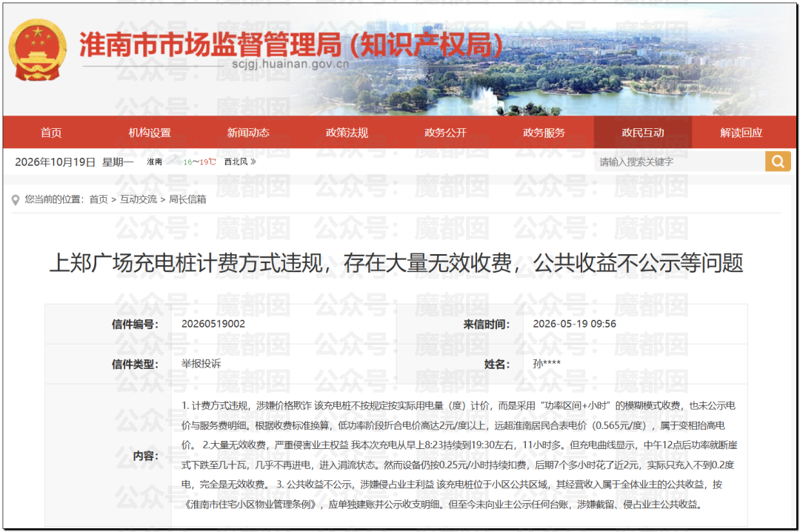Click the location pin icon in breadcrumb

pyautogui.click(x=16, y=200)
